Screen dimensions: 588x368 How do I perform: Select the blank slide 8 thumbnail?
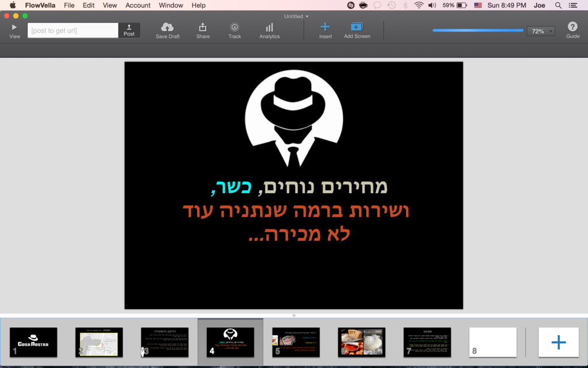coord(493,342)
